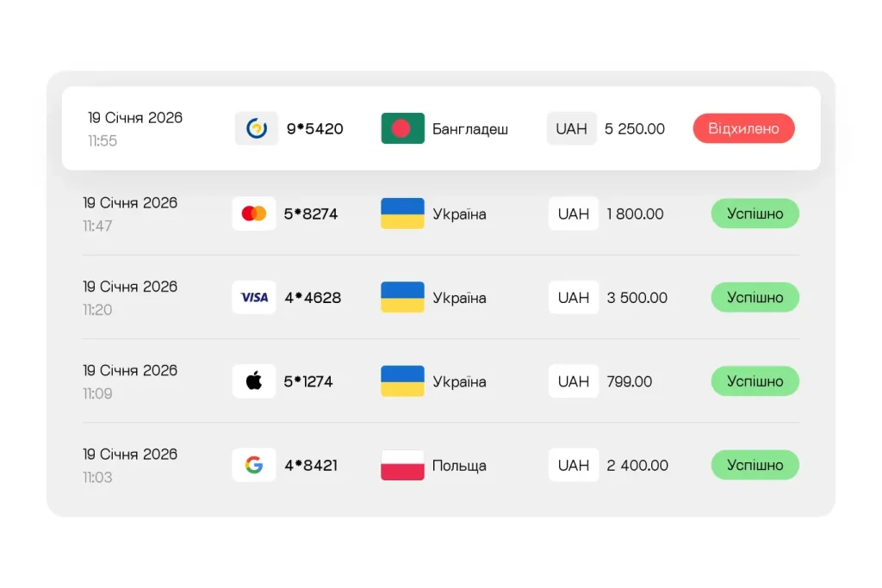Select card number 5*1274
The width and height of the screenshot is (882, 588).
(x=308, y=381)
